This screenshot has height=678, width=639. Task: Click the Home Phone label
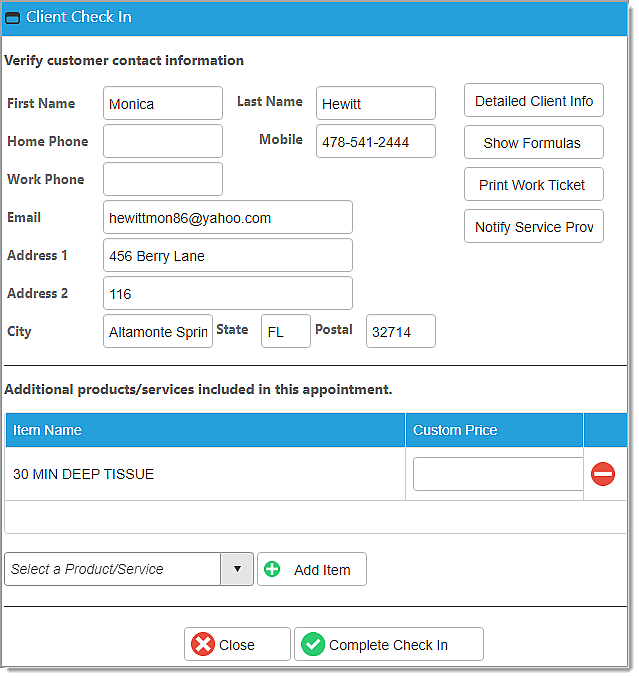(48, 141)
